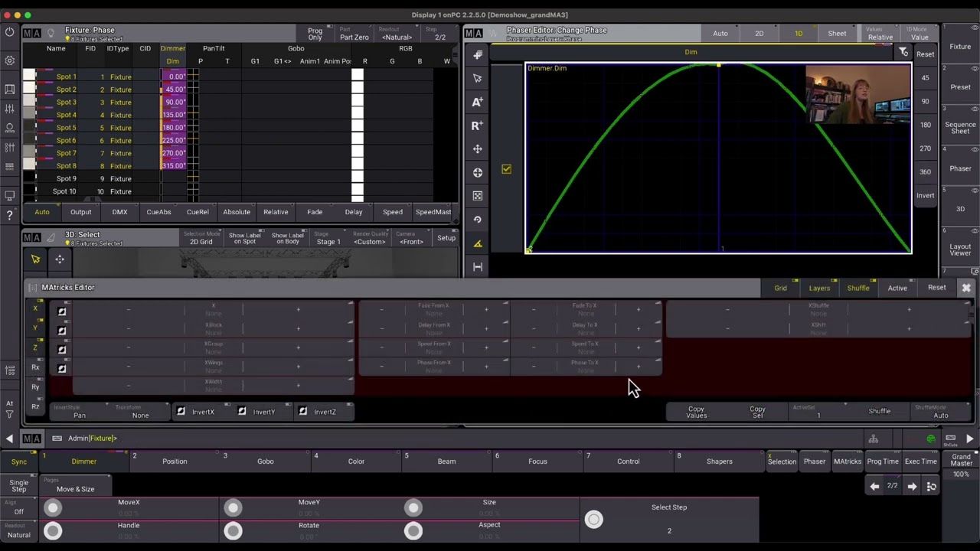Toggle the InvertZ checkbox
This screenshot has height=551, width=980.
[302, 412]
